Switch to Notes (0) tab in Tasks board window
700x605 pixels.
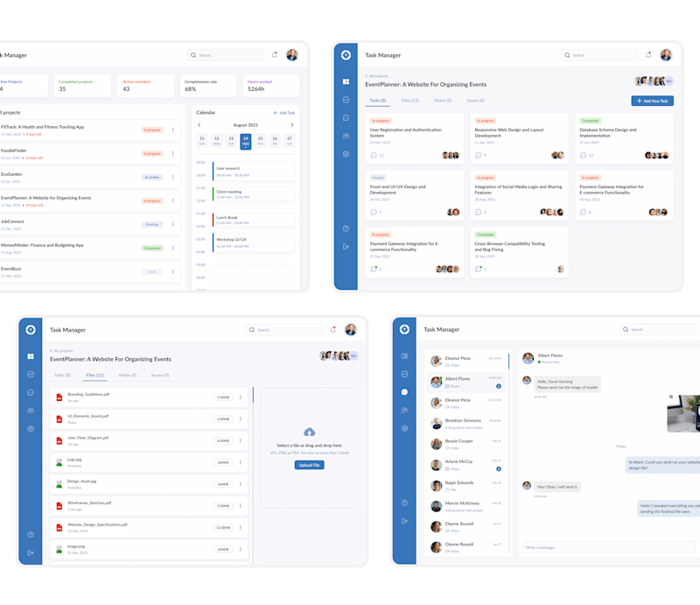click(443, 101)
